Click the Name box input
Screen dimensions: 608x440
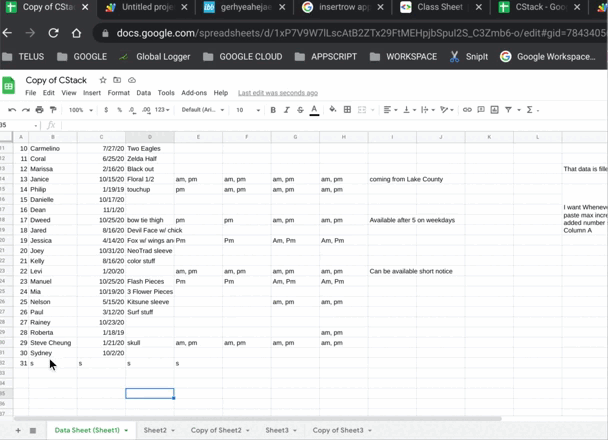tap(19, 125)
